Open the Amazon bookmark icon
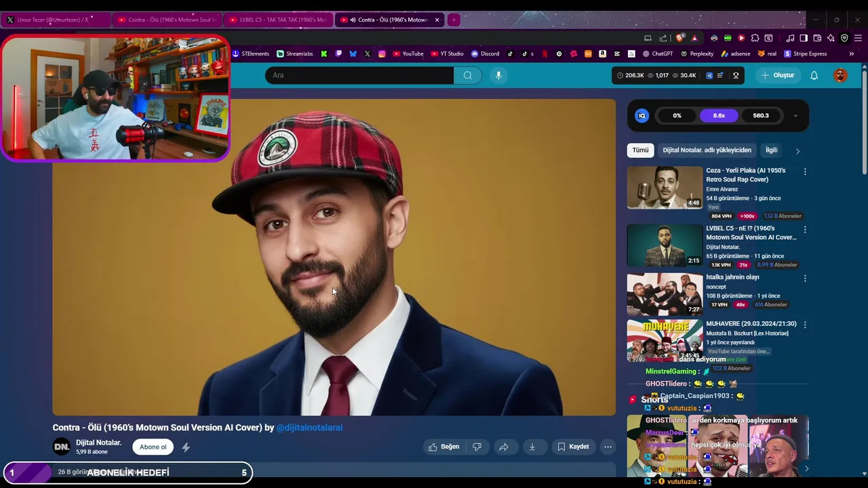 coord(602,54)
